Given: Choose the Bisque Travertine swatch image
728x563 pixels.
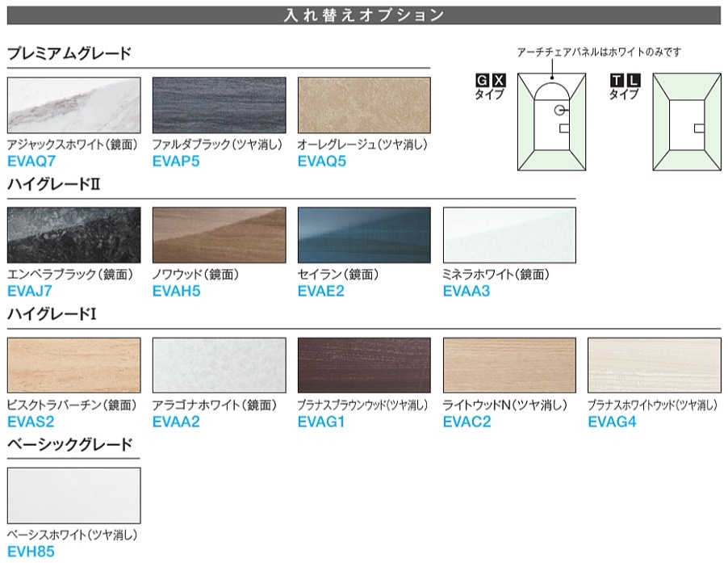Looking at the screenshot, I should coord(73,366).
